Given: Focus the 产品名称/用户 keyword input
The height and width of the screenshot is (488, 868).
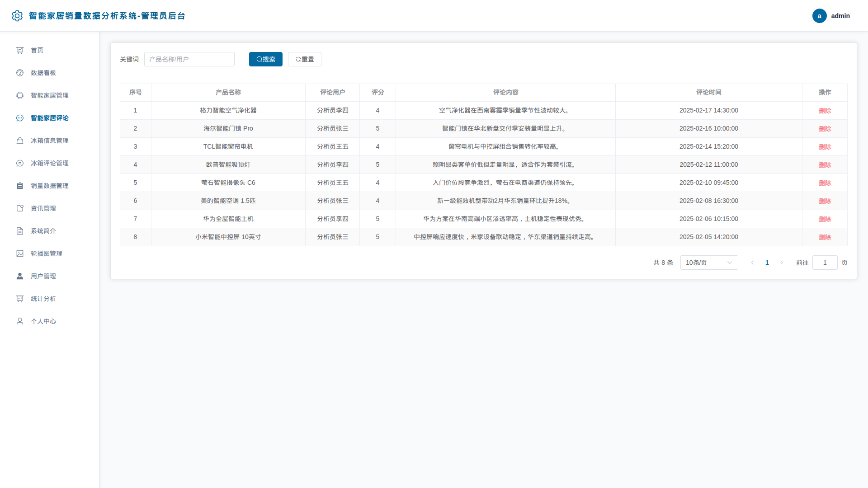Looking at the screenshot, I should click(189, 59).
